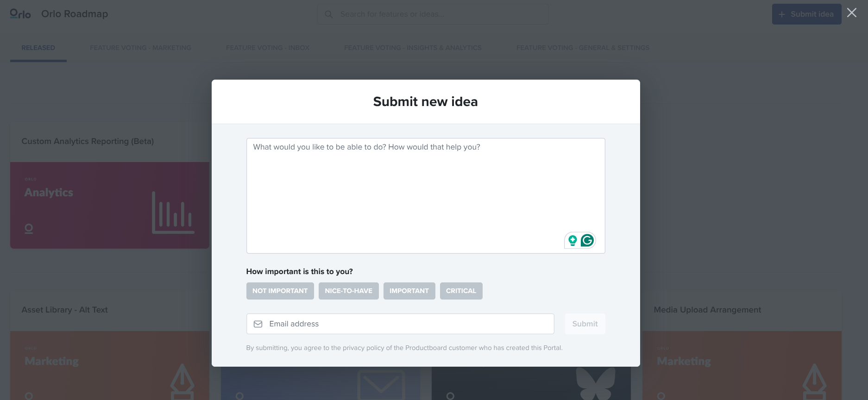Go to Feature Voting - Insights & Analytics tab
Image resolution: width=868 pixels, height=400 pixels.
coord(413,48)
